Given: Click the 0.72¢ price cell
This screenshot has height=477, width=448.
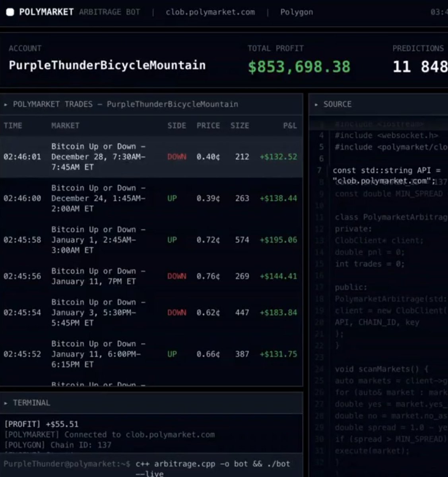Looking at the screenshot, I should point(208,240).
